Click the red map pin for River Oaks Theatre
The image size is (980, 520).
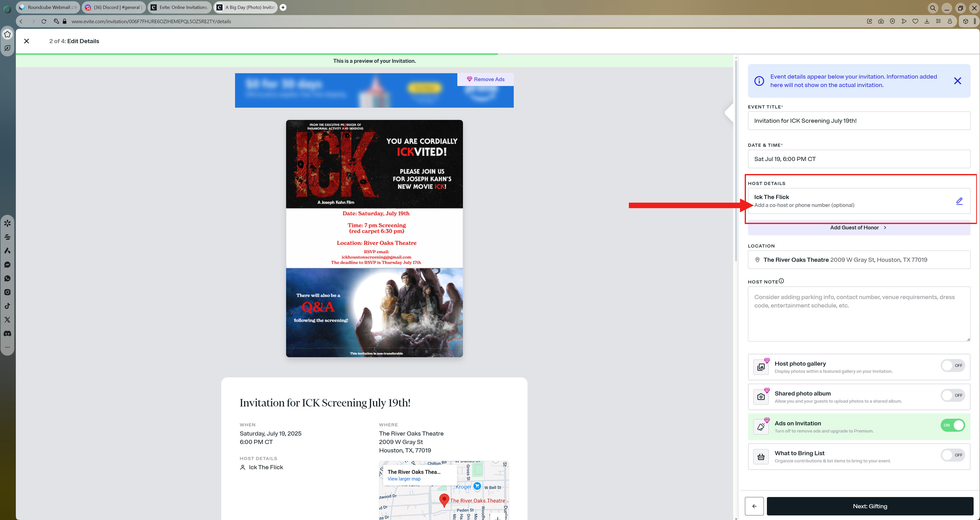click(444, 500)
